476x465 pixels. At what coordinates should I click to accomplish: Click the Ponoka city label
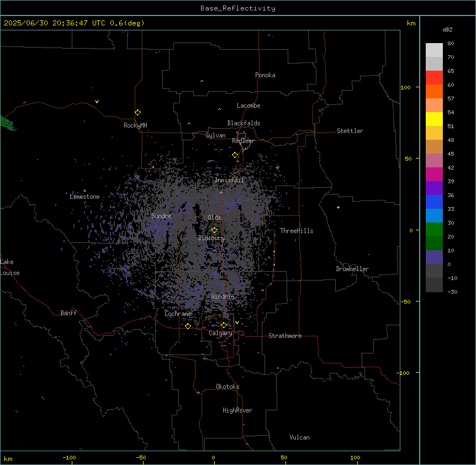[x=265, y=75]
